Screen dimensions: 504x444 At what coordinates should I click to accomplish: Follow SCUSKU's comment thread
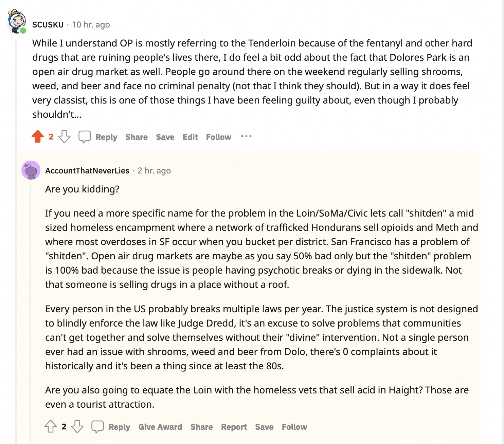[219, 137]
